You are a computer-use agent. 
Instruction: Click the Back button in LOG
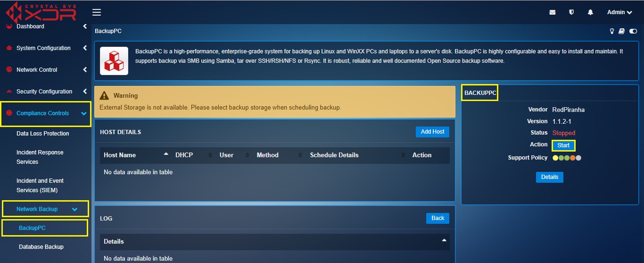(438, 218)
